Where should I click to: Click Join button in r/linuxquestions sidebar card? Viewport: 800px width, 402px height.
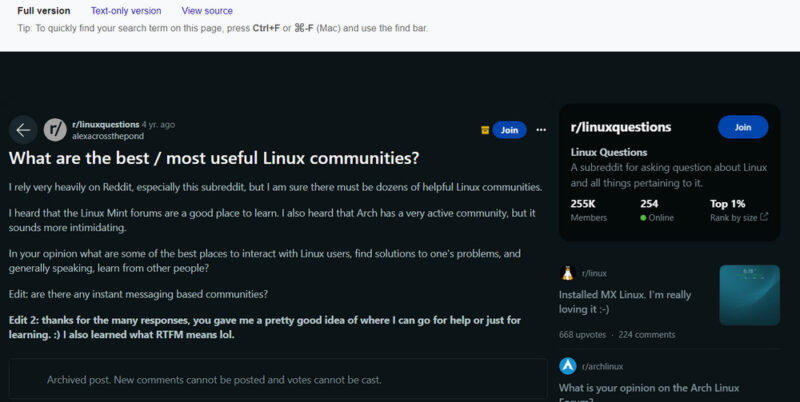(x=743, y=127)
